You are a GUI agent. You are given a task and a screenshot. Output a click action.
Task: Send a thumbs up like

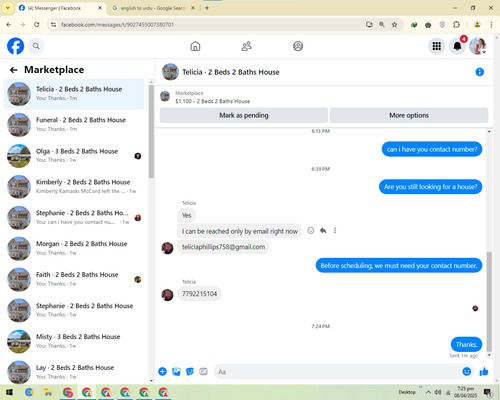(x=484, y=371)
